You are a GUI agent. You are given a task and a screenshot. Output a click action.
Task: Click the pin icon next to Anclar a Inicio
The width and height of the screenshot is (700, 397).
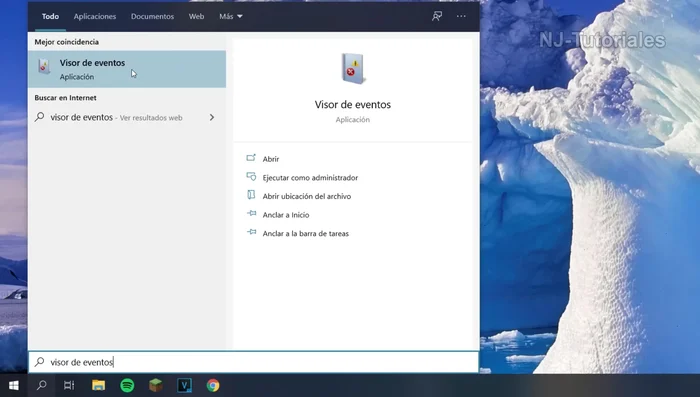click(252, 214)
